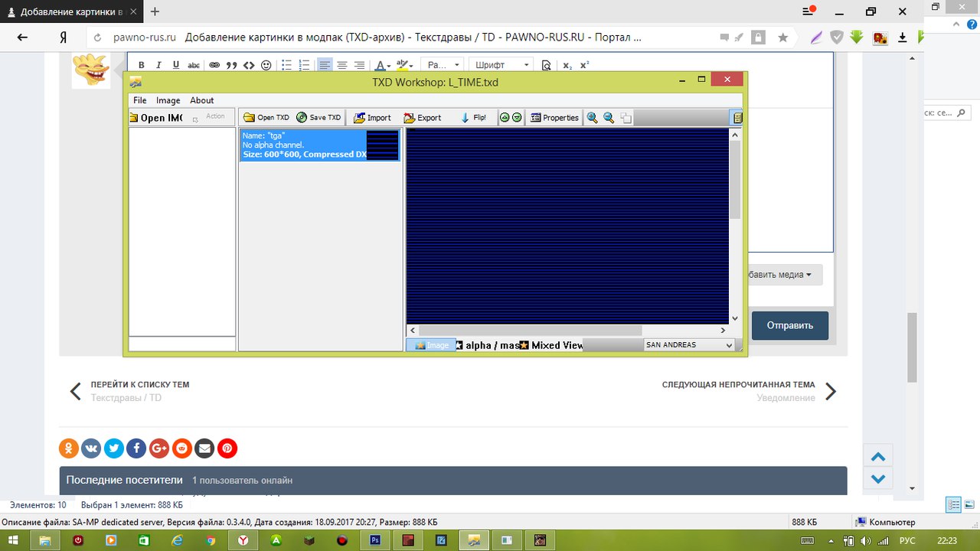Open the Image menu
This screenshot has height=551, width=980.
[x=168, y=100]
